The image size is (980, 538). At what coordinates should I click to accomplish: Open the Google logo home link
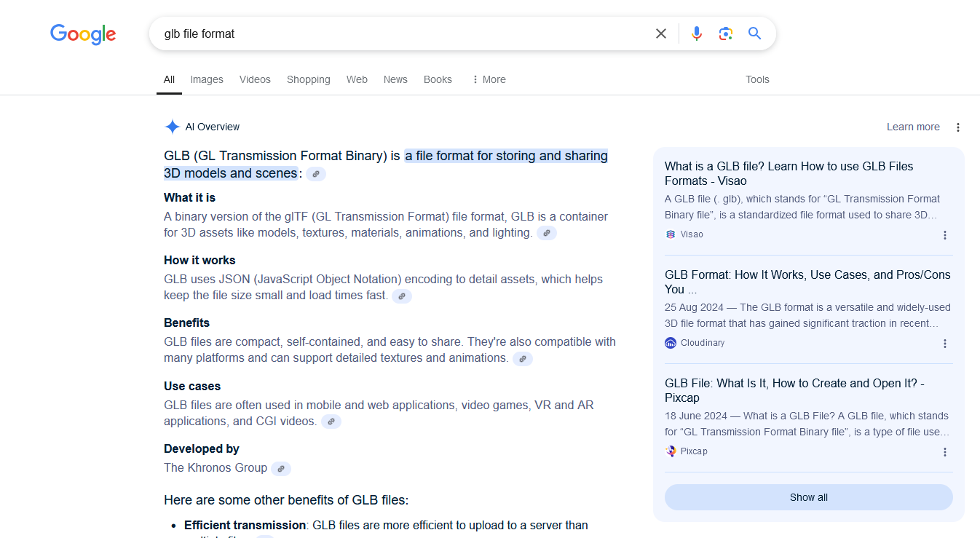pyautogui.click(x=83, y=34)
